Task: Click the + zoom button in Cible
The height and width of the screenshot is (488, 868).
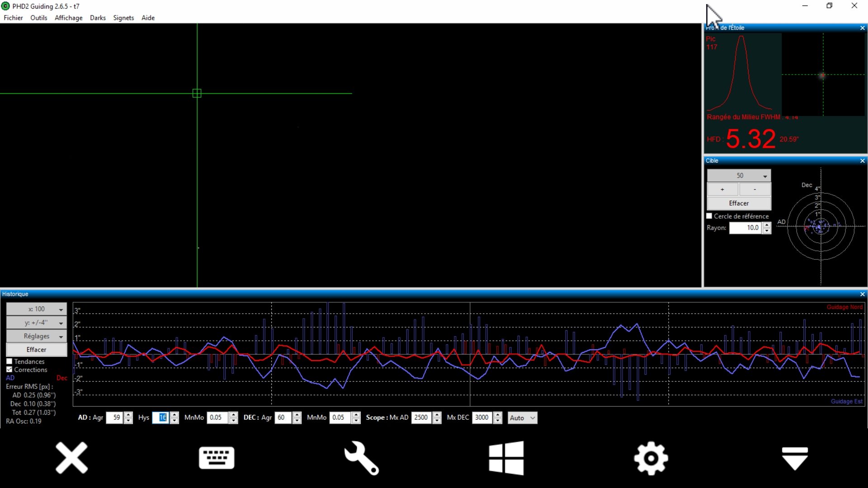Action: (x=722, y=189)
